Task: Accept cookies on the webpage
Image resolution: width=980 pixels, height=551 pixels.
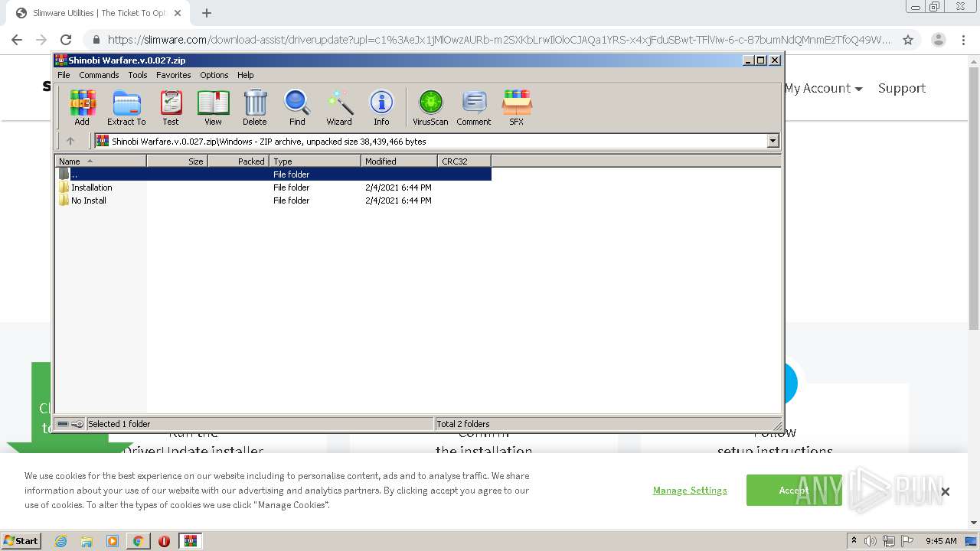Action: point(793,491)
